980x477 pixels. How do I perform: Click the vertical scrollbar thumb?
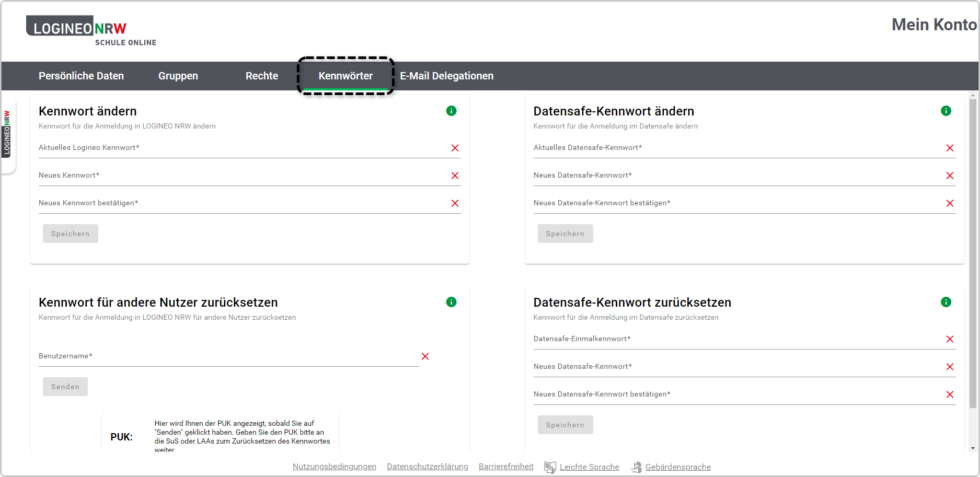pyautogui.click(x=973, y=253)
